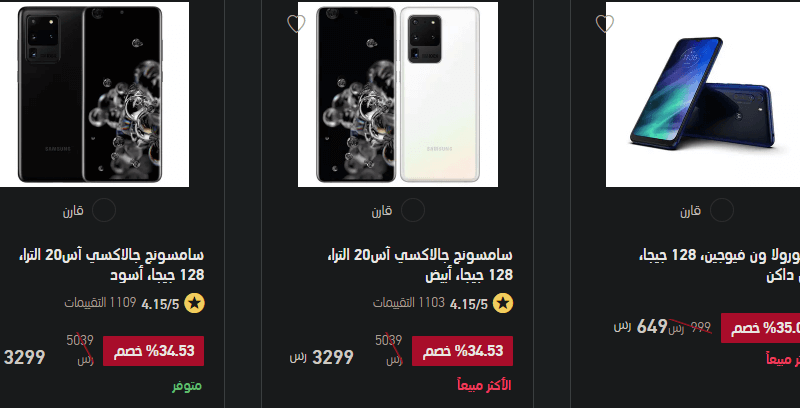Click red discount badge on Motorola phone
The width and height of the screenshot is (800, 408).
[x=760, y=328]
